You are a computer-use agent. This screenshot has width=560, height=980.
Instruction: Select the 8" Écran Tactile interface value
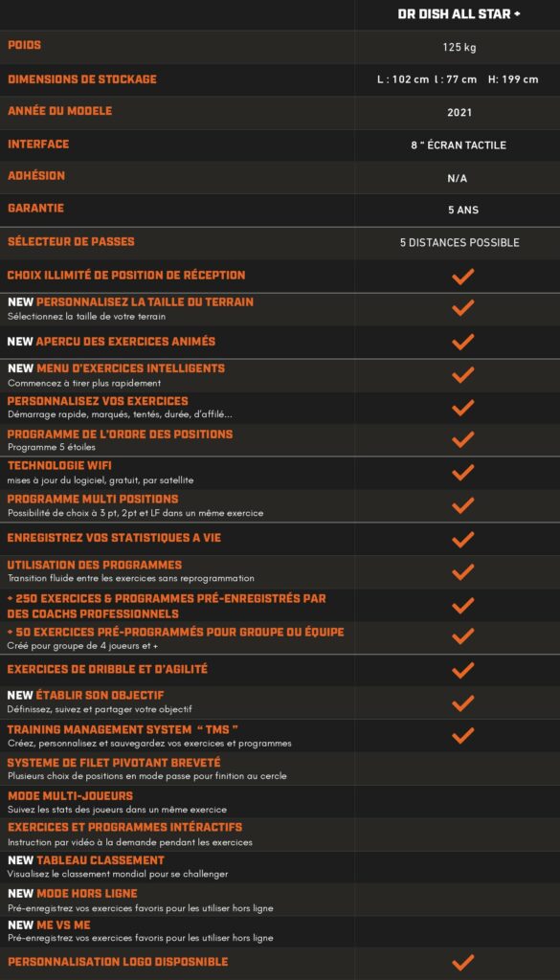tap(459, 145)
